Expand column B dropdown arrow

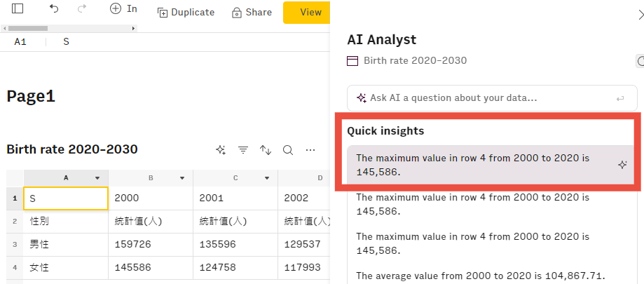(x=182, y=178)
